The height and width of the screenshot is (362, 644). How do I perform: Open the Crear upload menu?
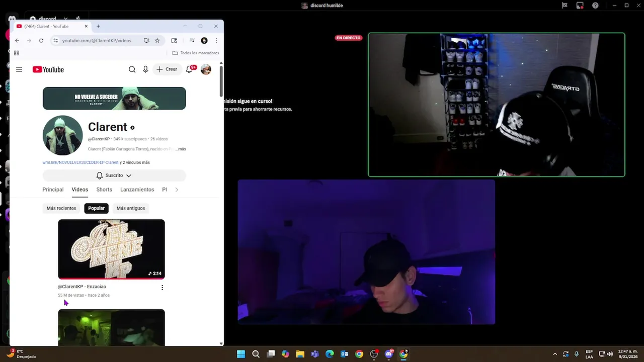coord(167,69)
